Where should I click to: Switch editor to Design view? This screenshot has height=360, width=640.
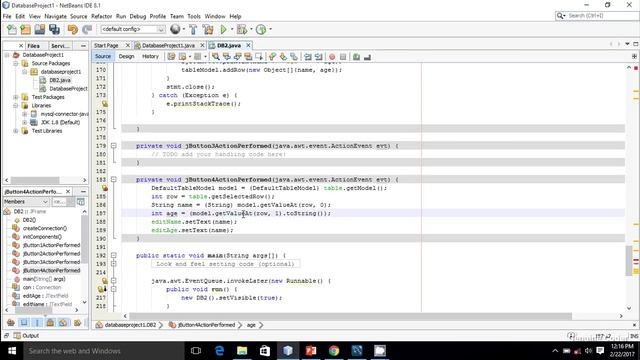[x=127, y=56]
